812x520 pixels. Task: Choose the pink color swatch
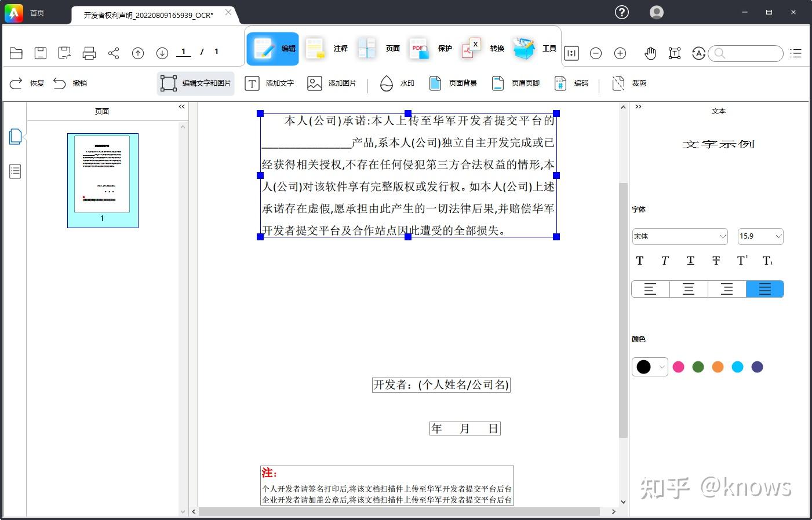[x=679, y=367]
